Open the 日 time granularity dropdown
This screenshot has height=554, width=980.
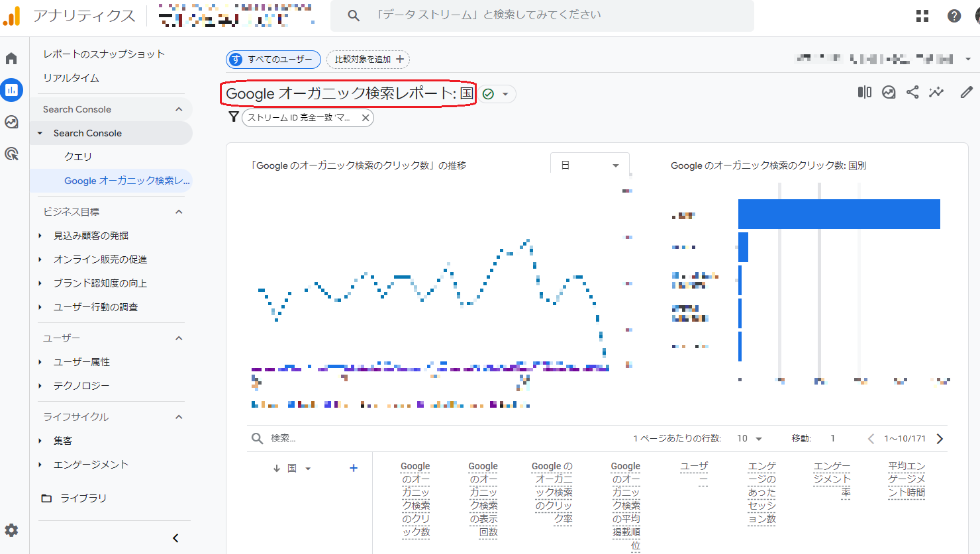[589, 163]
